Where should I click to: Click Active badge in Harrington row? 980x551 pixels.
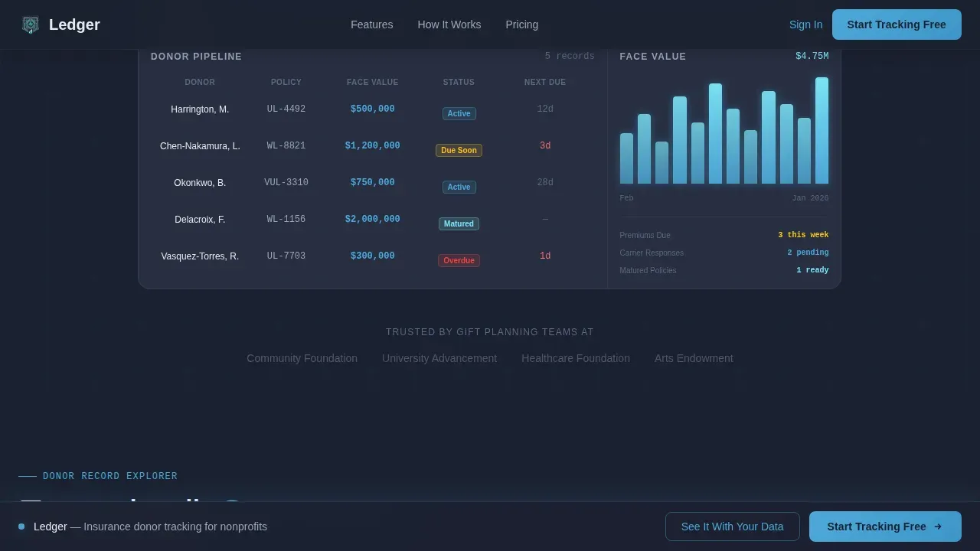(459, 113)
